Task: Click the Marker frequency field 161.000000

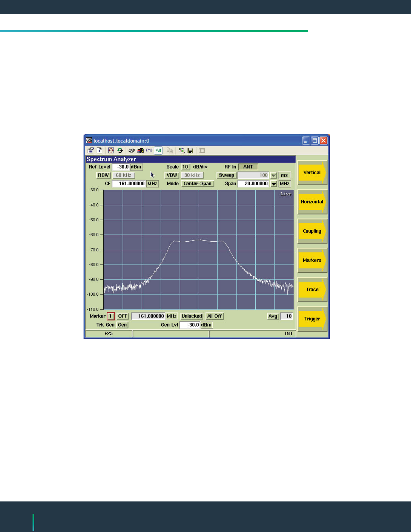Action: click(x=148, y=316)
